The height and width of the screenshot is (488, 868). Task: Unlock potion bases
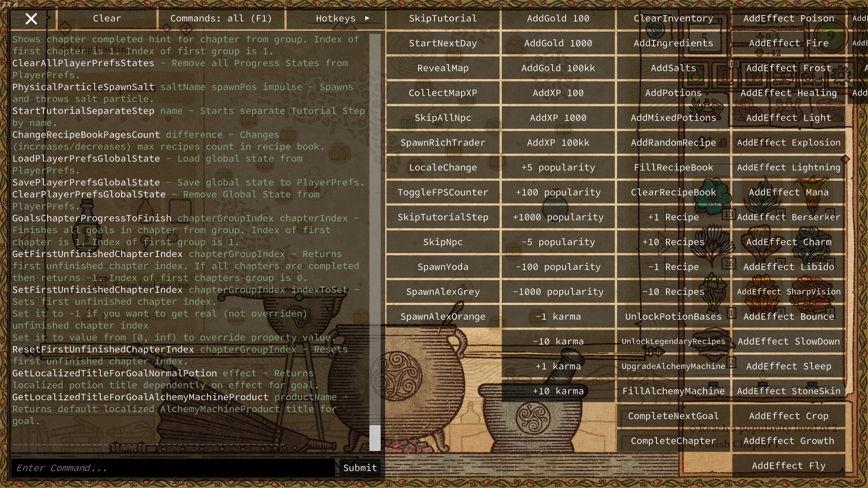point(673,316)
